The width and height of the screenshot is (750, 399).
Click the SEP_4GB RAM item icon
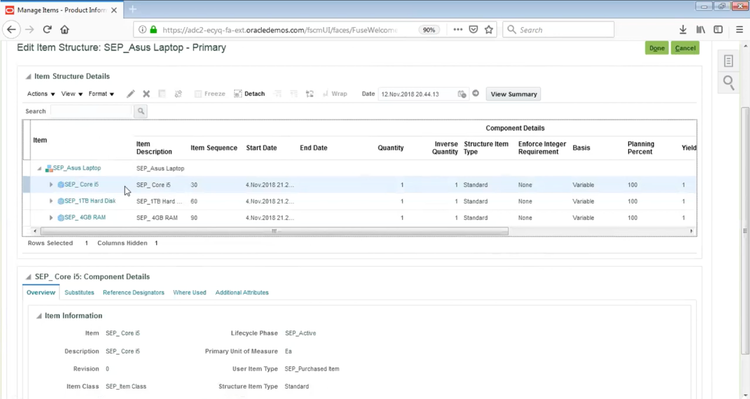61,218
